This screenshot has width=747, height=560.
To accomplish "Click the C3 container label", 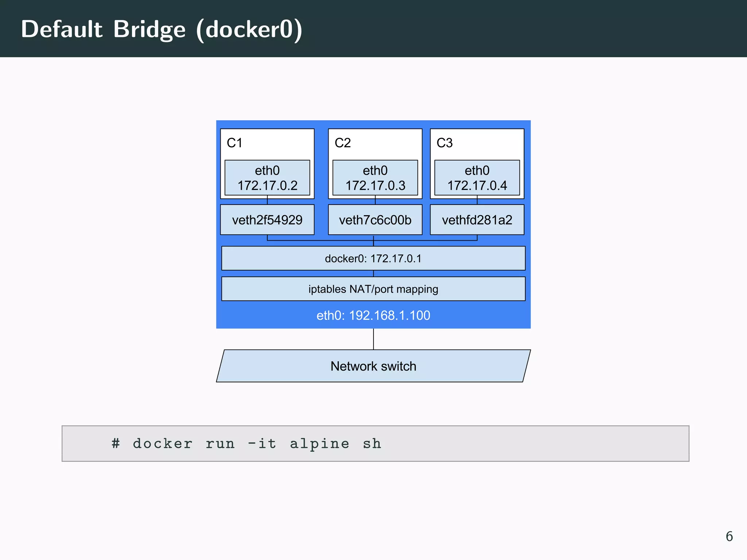I will tap(444, 143).
